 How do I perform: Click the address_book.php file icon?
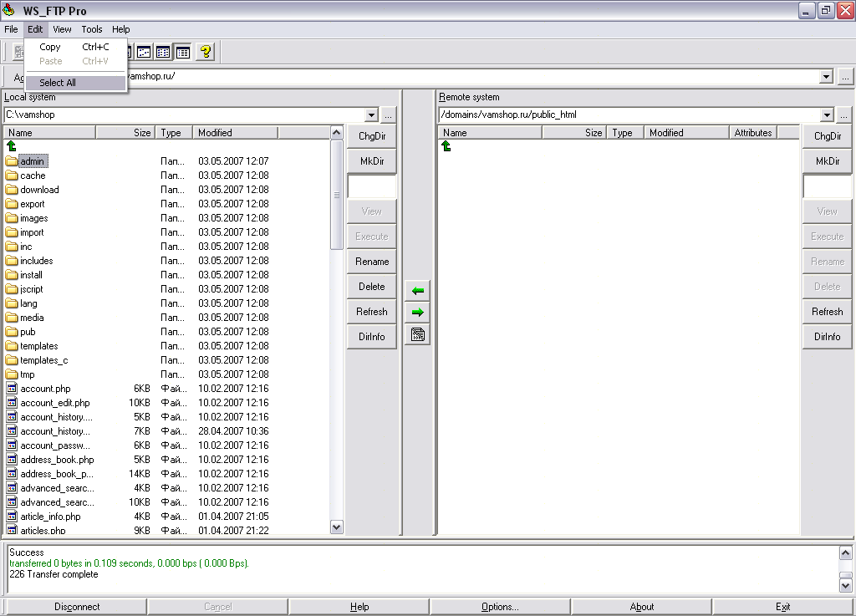[12, 459]
